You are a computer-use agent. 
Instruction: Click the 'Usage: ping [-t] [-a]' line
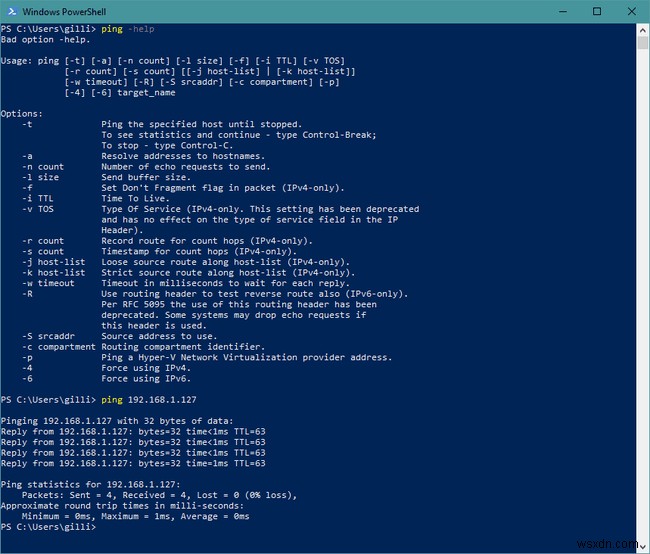(172, 61)
